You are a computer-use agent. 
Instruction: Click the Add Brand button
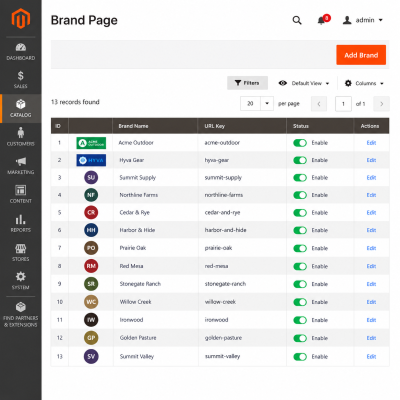pos(361,55)
